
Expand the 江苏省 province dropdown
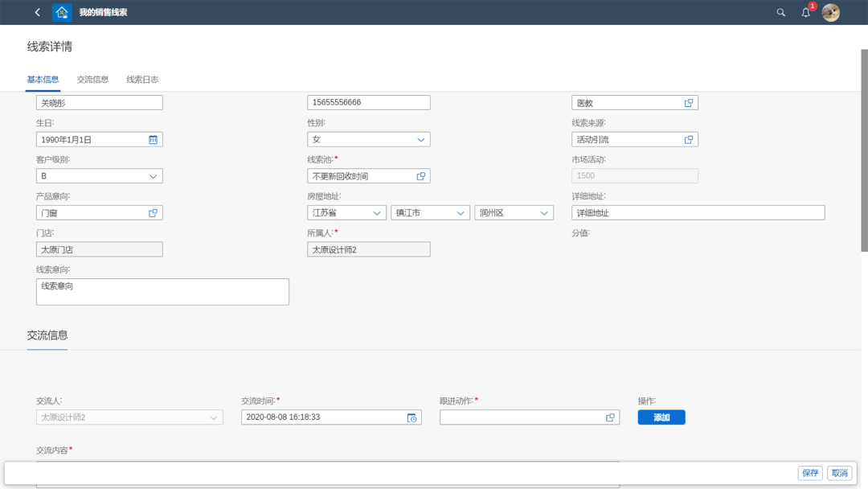point(376,213)
